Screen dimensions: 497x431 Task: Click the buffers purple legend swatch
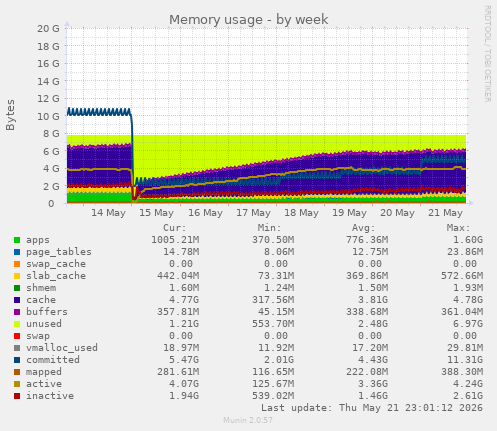pos(17,312)
